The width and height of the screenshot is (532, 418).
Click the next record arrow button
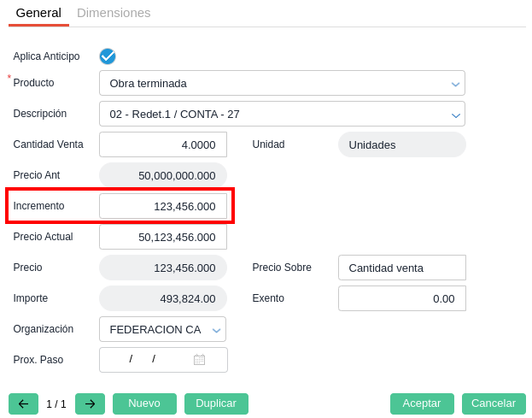[x=90, y=403]
